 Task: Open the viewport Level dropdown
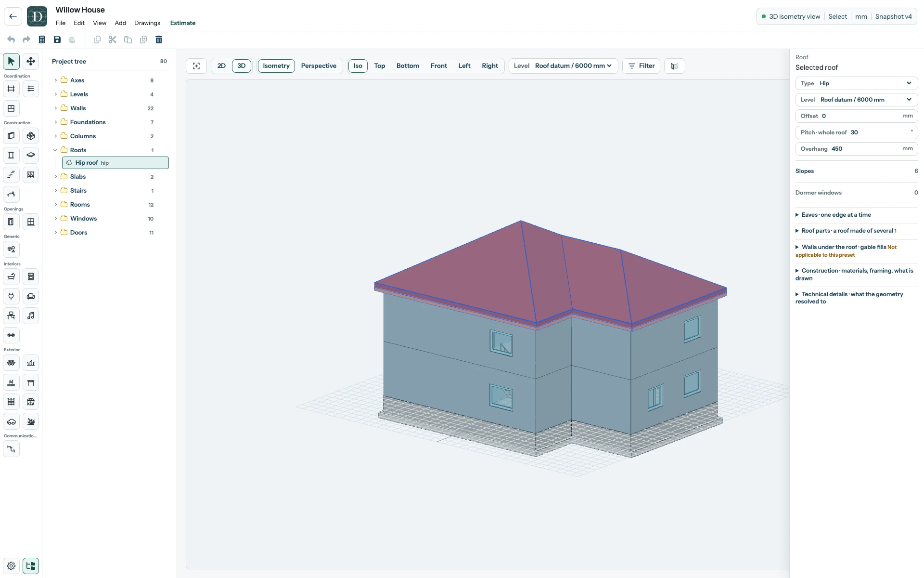click(563, 66)
